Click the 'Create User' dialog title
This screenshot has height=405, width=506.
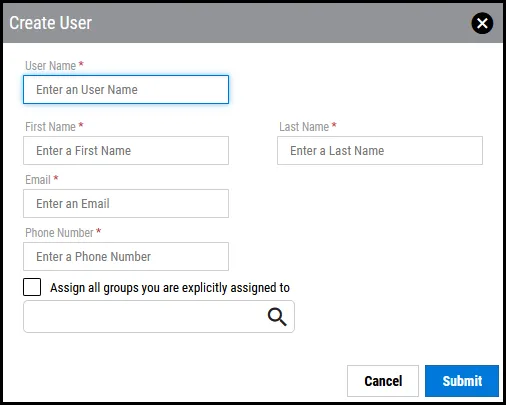pos(51,23)
